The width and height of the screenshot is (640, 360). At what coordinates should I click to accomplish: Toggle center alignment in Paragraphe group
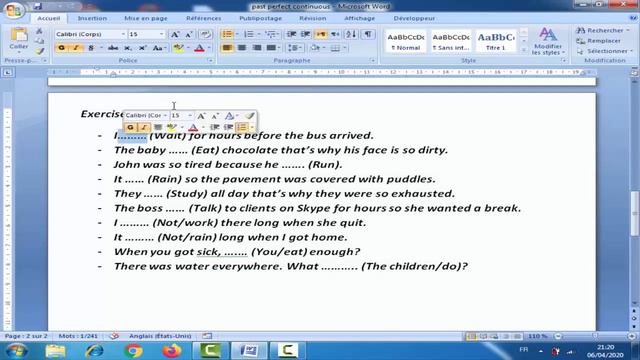[242, 48]
